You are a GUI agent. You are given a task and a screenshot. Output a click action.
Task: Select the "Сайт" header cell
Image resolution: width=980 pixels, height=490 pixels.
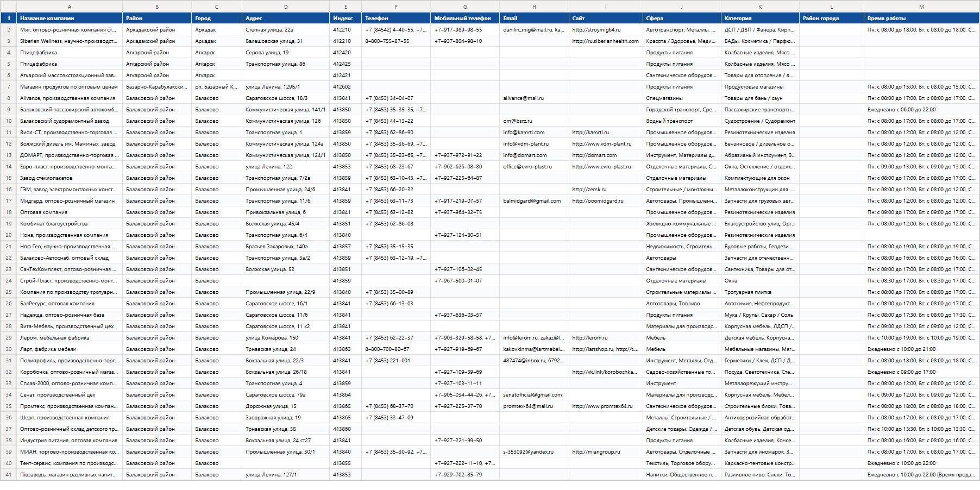coord(606,18)
